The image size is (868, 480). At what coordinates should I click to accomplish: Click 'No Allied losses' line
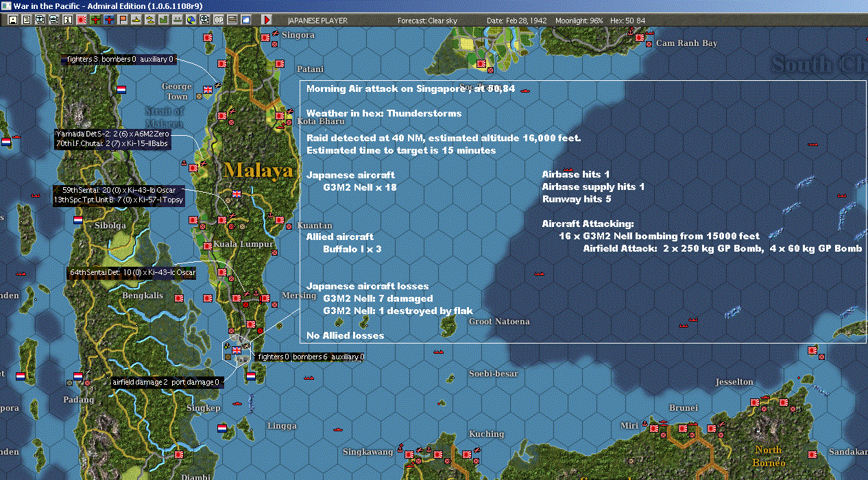[x=345, y=335]
